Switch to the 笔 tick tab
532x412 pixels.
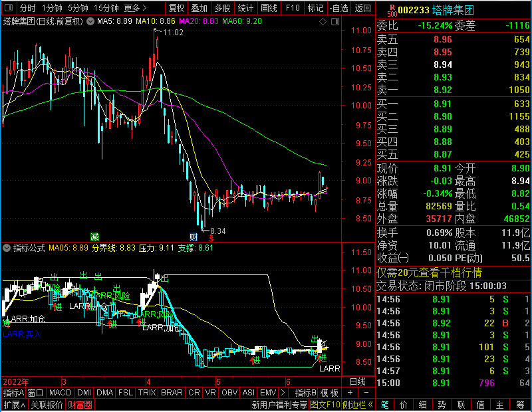click(x=384, y=405)
